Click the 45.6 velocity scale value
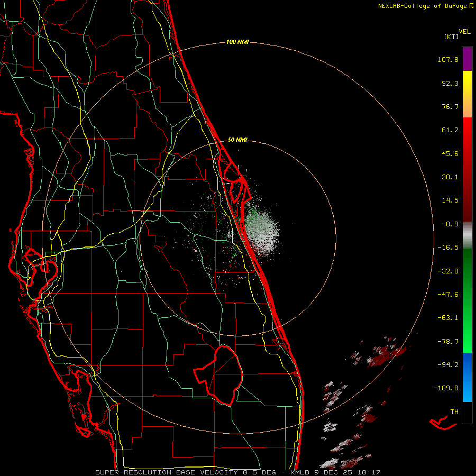The width and height of the screenshot is (476, 476). [x=450, y=153]
